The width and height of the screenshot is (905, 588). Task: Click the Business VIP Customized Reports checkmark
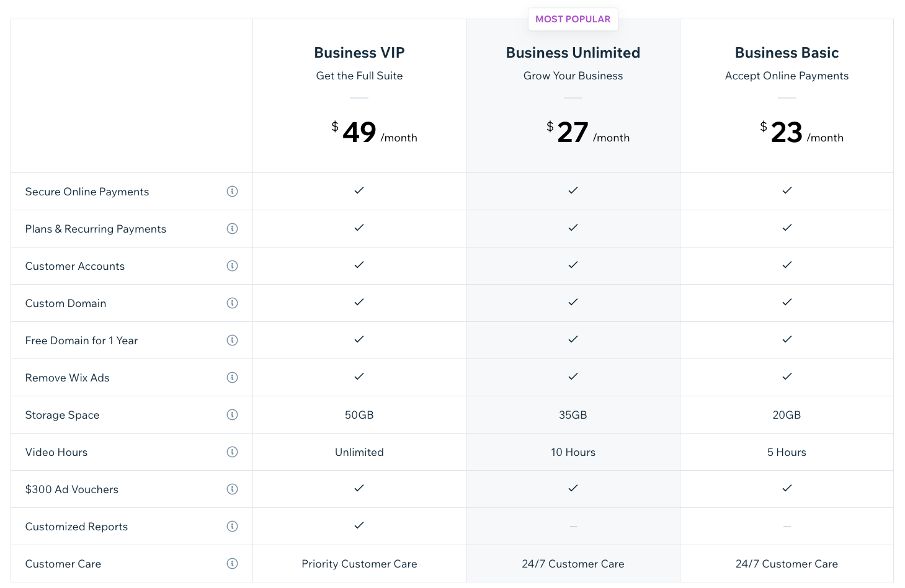[359, 525]
